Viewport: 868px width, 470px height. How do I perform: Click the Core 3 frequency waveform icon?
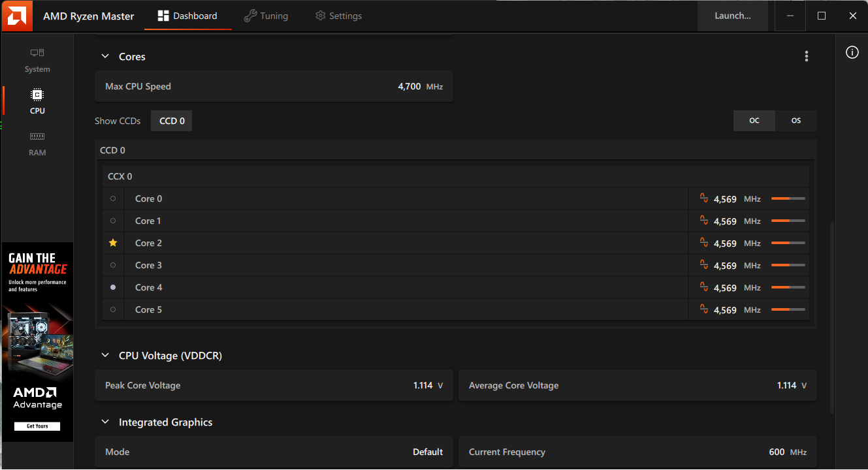pyautogui.click(x=704, y=264)
